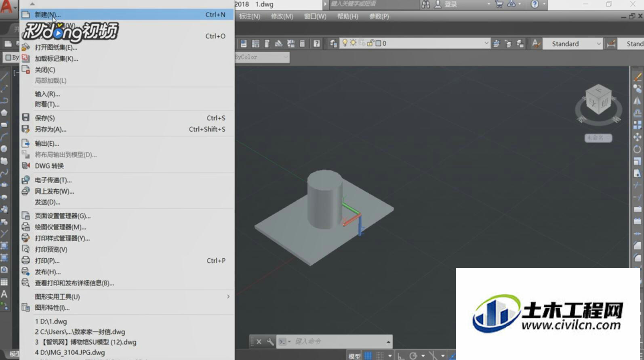The width and height of the screenshot is (644, 360).
Task: Click the square question-mark toolbar icon
Action: 316,44
